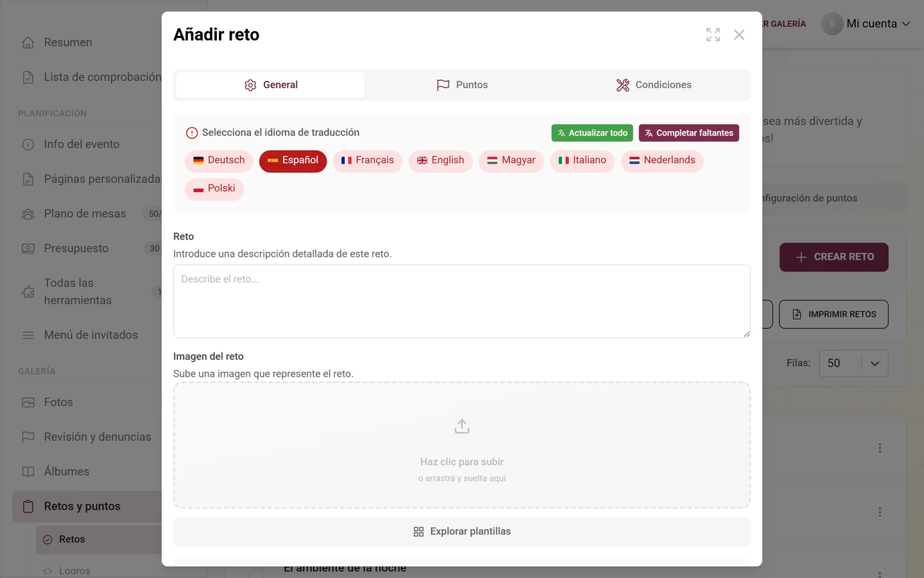Click the Presupuesto money icon
This screenshot has height=578, width=924.
point(28,249)
